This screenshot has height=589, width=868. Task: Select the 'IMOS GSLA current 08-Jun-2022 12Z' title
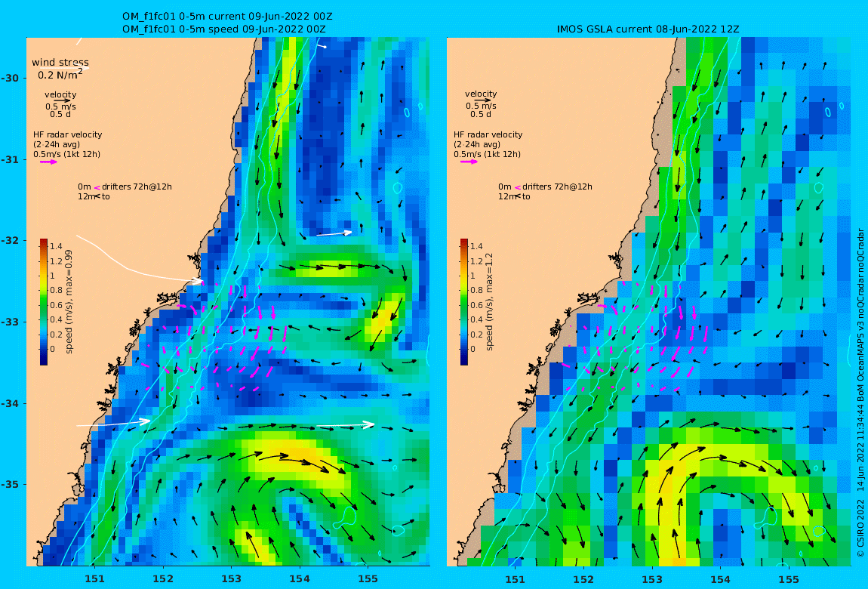point(648,29)
